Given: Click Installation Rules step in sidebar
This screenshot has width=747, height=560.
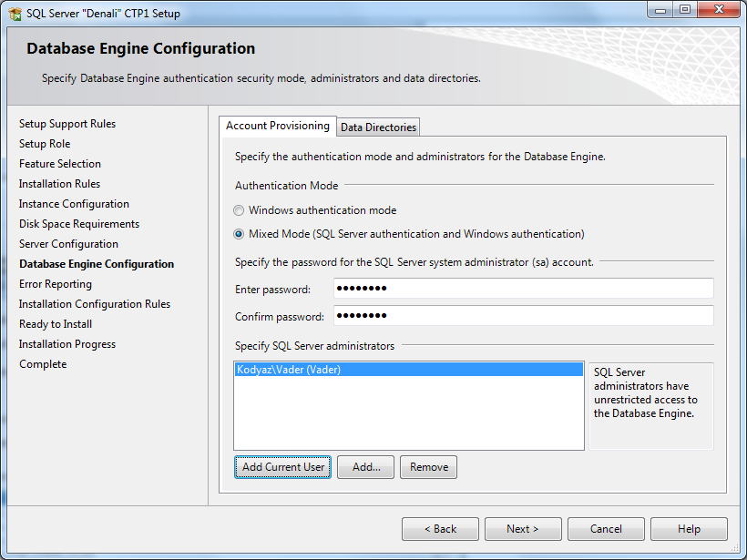Looking at the screenshot, I should 59,184.
